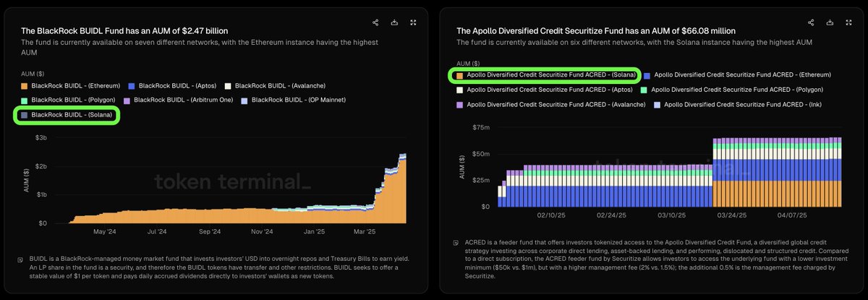Viewport: 868px width, 300px height.
Task: Click the $50m y-axis label on ACRED chart
Action: tap(480, 154)
